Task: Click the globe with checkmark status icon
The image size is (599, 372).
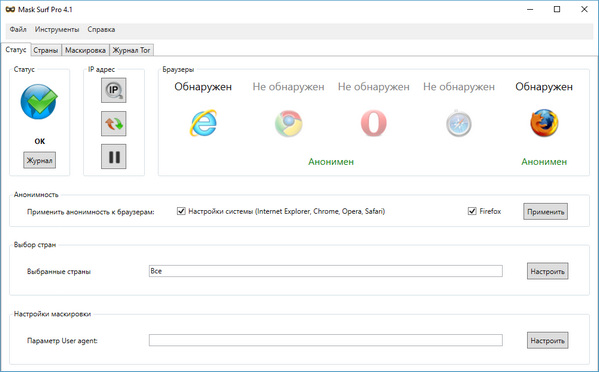Action: click(x=39, y=102)
